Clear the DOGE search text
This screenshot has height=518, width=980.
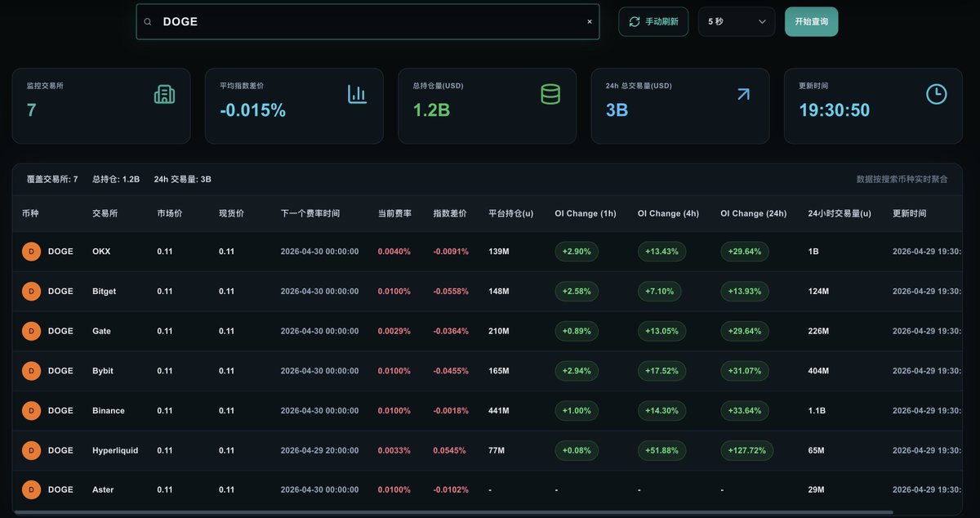pos(590,22)
